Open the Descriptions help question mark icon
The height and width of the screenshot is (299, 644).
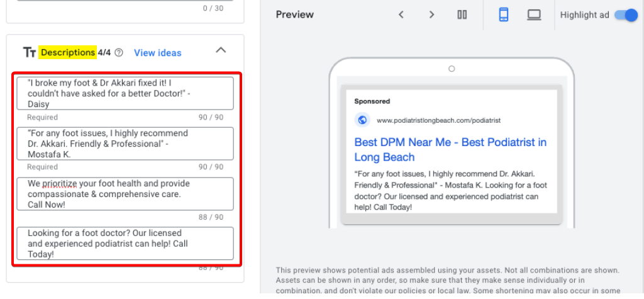[x=119, y=53]
